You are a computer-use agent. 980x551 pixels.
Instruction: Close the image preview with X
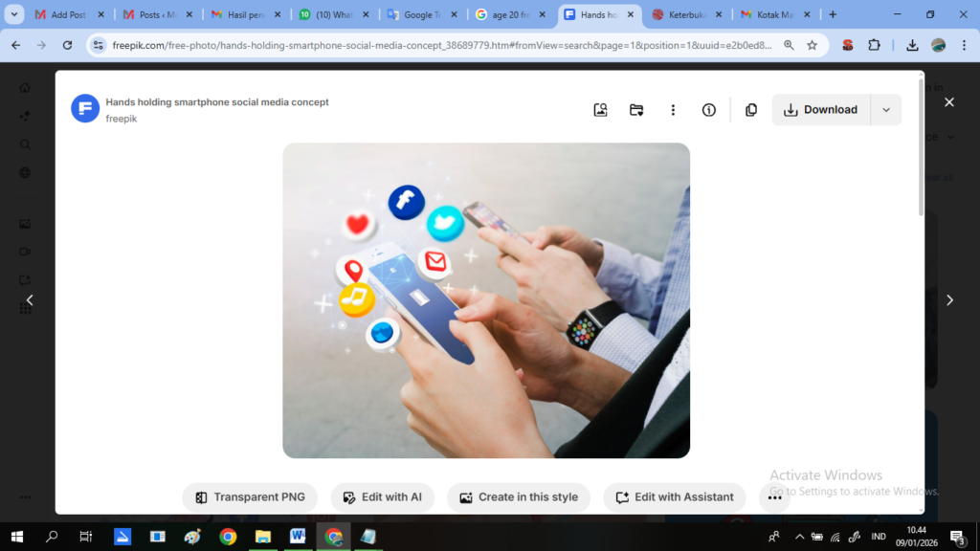point(948,102)
